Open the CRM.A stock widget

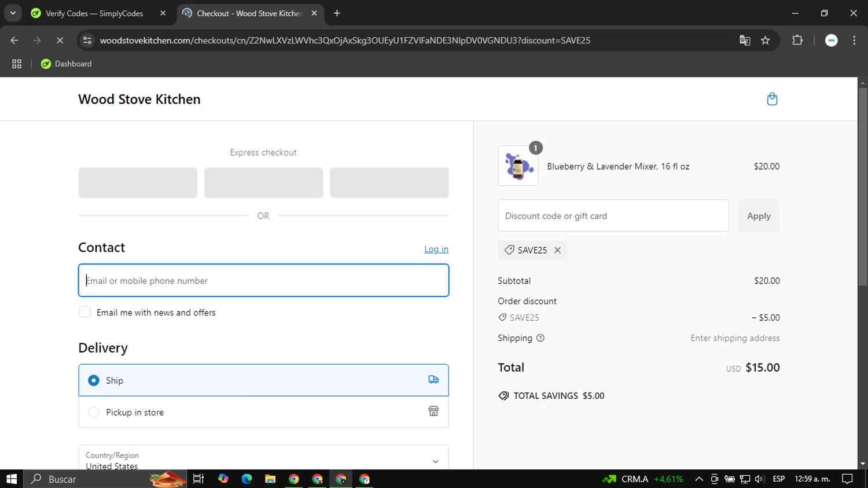(643, 479)
